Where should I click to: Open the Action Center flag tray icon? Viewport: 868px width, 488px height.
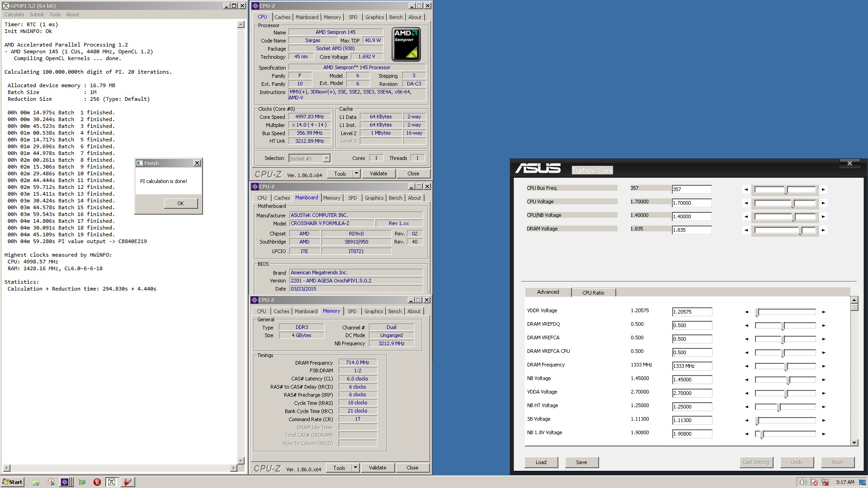tap(814, 482)
